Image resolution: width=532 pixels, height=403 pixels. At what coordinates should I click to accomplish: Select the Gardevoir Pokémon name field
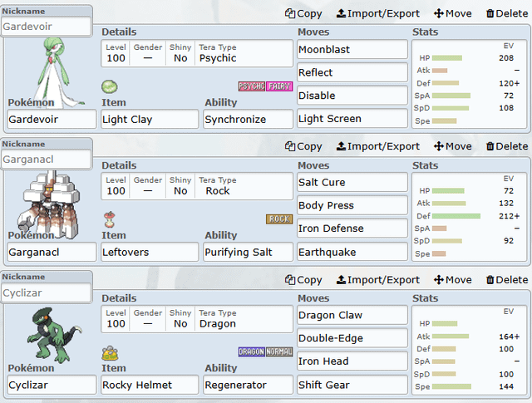pyautogui.click(x=52, y=119)
